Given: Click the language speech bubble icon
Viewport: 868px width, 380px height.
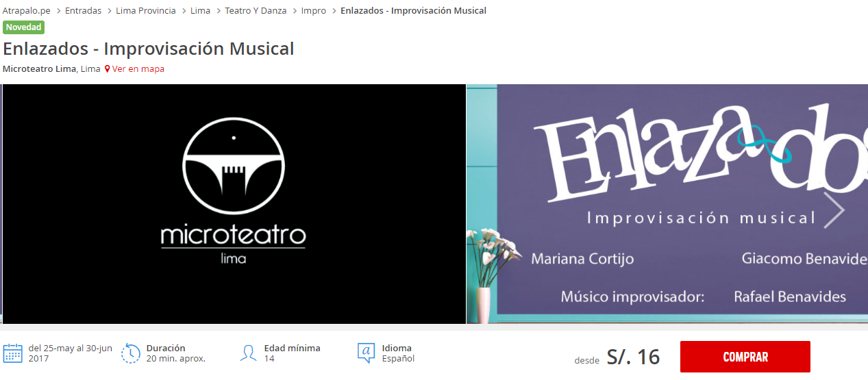Looking at the screenshot, I should pos(367,353).
